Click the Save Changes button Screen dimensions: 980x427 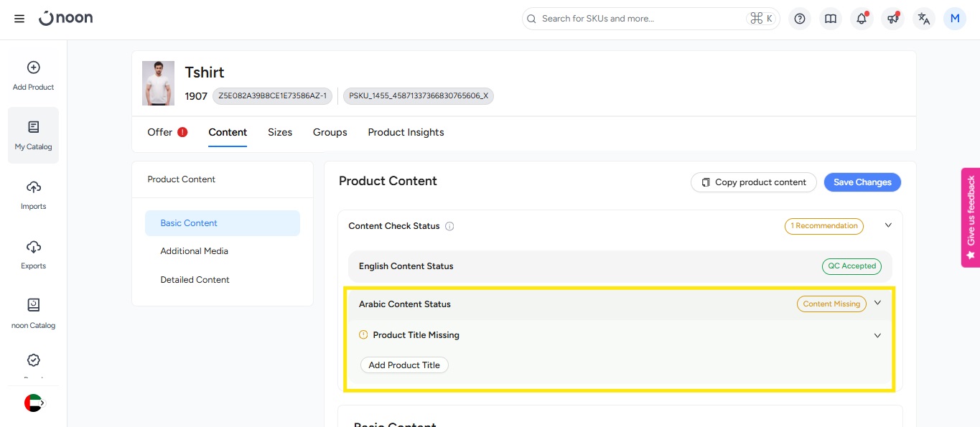point(862,182)
